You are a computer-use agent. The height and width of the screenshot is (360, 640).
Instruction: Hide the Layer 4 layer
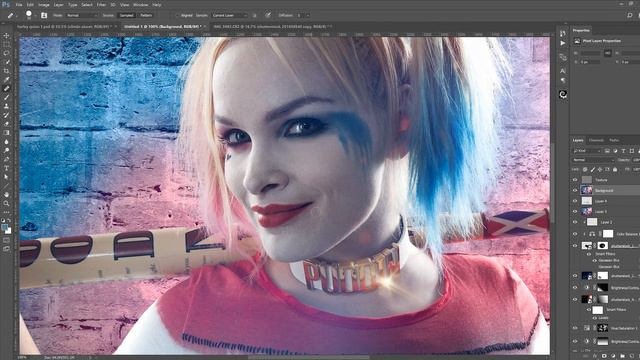[575, 201]
